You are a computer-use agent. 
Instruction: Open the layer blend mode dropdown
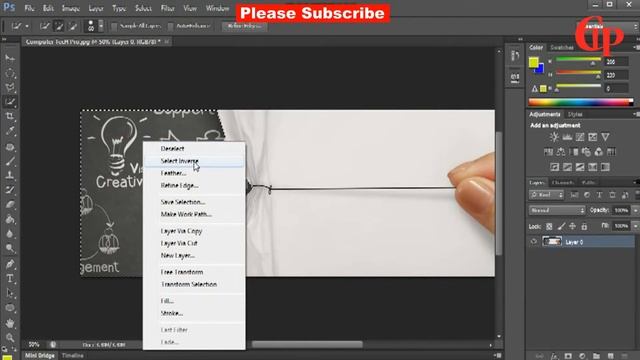coord(557,210)
